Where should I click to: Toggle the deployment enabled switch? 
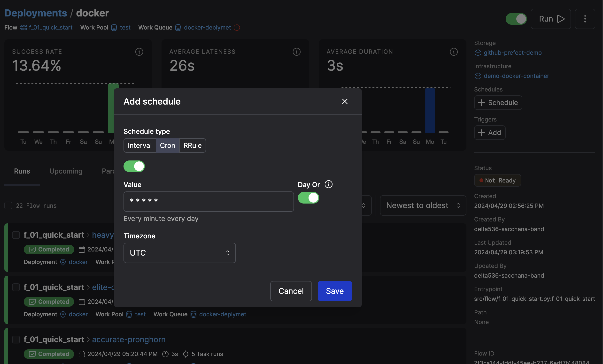(516, 19)
